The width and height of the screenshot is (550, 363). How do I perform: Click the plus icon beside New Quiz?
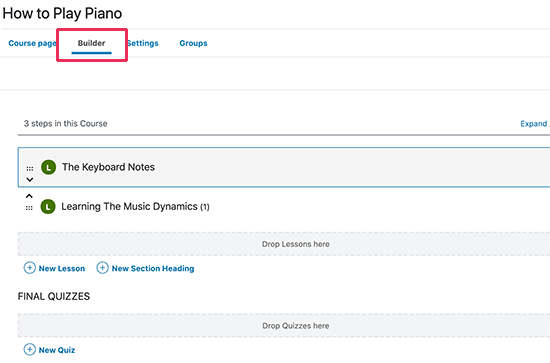29,349
